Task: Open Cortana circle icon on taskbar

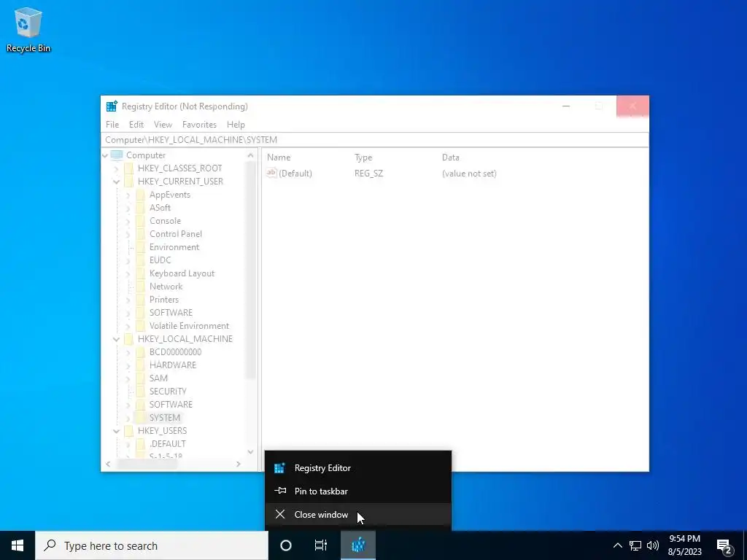Action: click(286, 545)
